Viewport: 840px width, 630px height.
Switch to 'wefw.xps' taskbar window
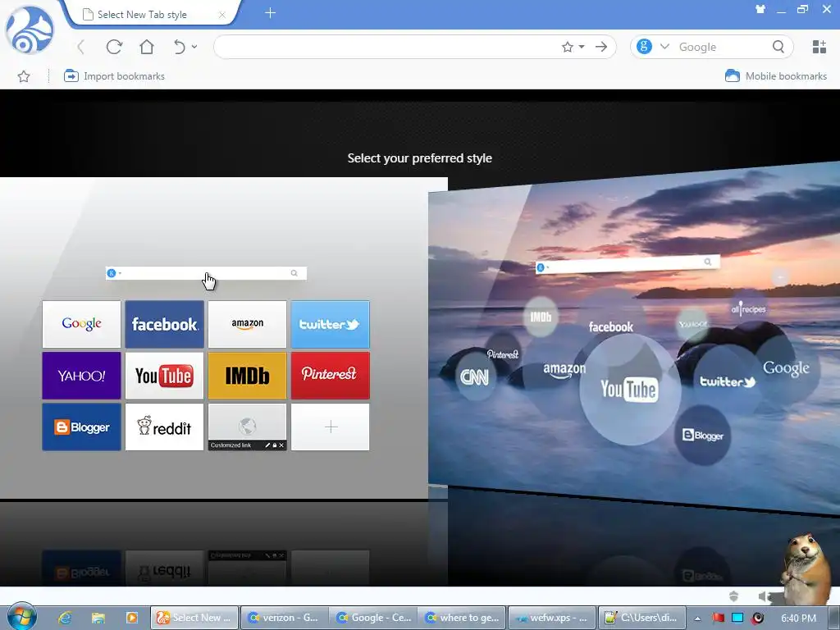551,618
